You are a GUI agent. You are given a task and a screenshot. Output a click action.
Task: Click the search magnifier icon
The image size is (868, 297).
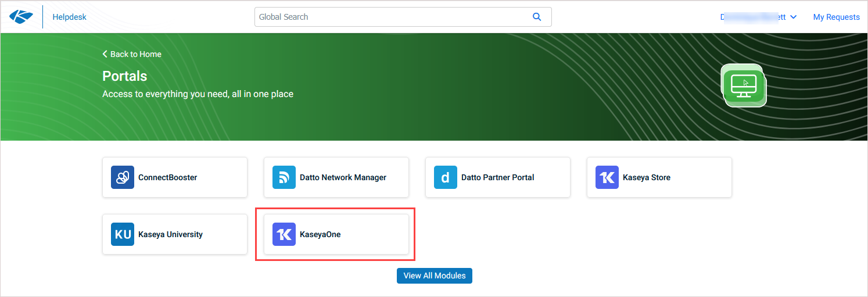(537, 17)
